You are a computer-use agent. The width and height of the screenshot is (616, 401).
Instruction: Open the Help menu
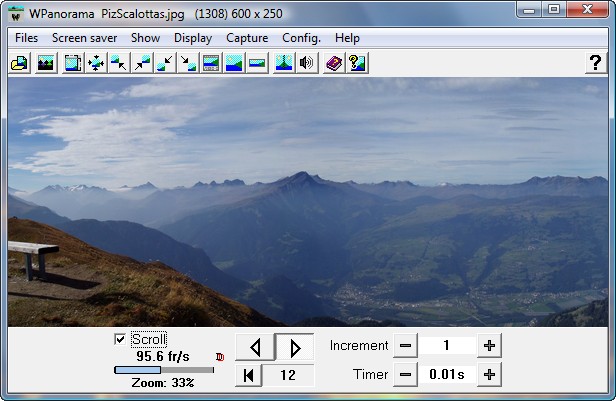tap(347, 38)
